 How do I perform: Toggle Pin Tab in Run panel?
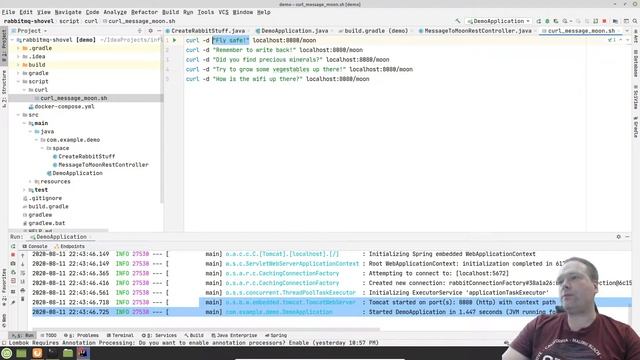[13, 302]
